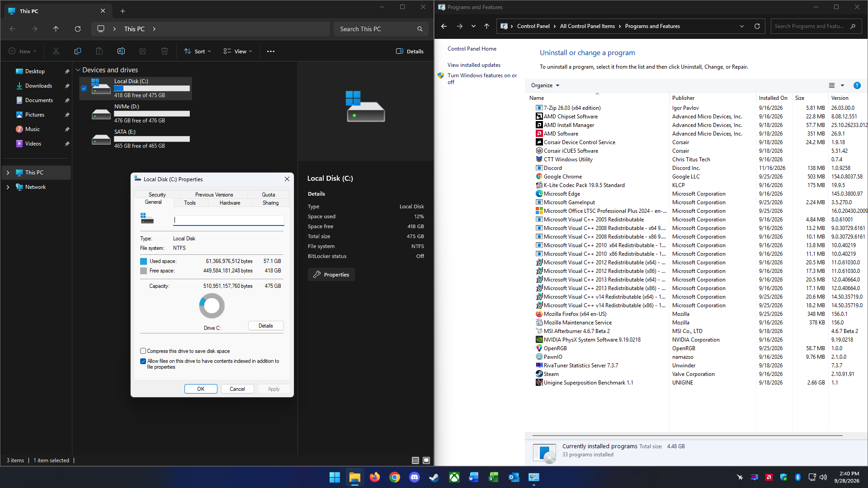Toggle Compress this drive checkbox
The height and width of the screenshot is (488, 868).
[x=143, y=351]
